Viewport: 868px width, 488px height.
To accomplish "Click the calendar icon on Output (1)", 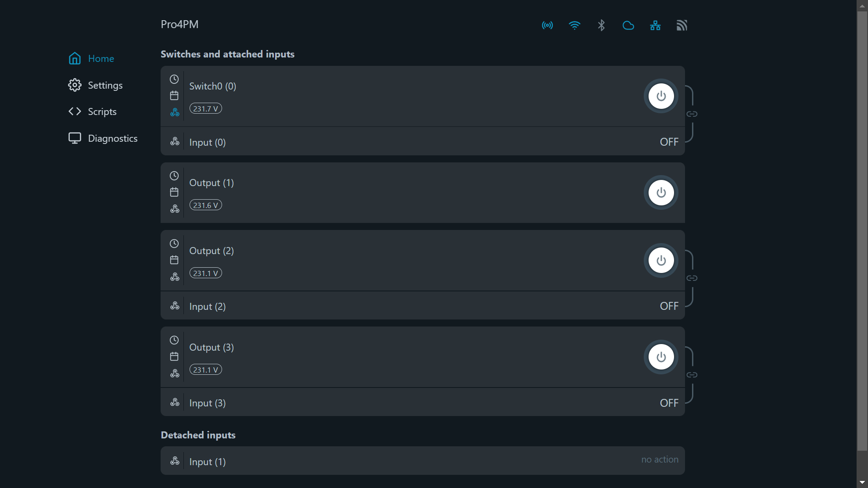I will [x=174, y=192].
